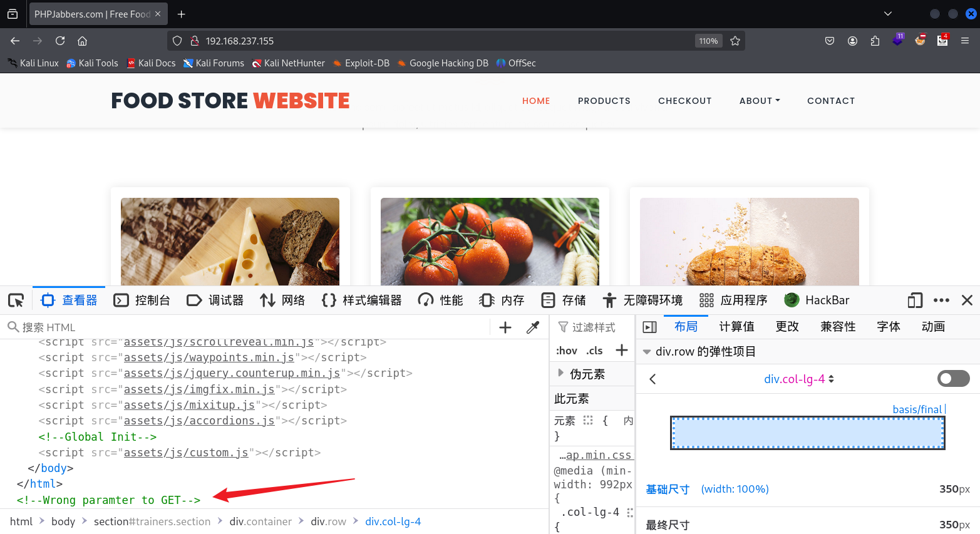Select div.row breadcrumb
Screen dimensions: 980x534
click(328, 521)
